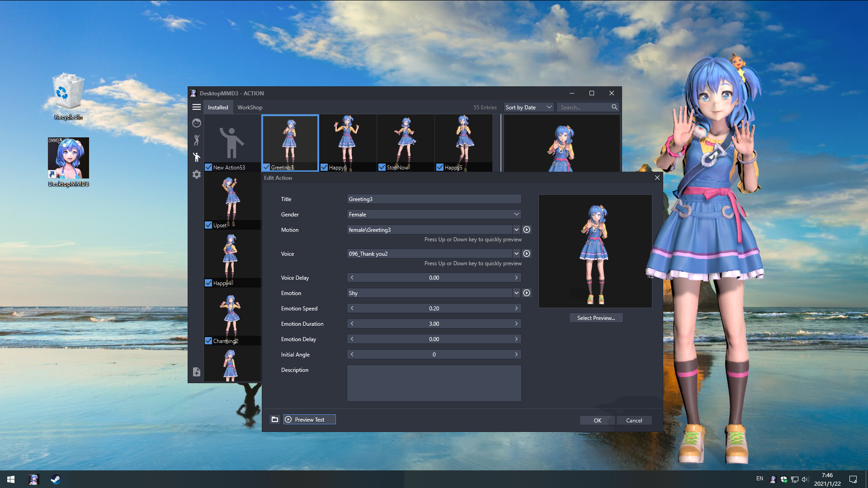Open the hamburger menu icon

tap(197, 107)
